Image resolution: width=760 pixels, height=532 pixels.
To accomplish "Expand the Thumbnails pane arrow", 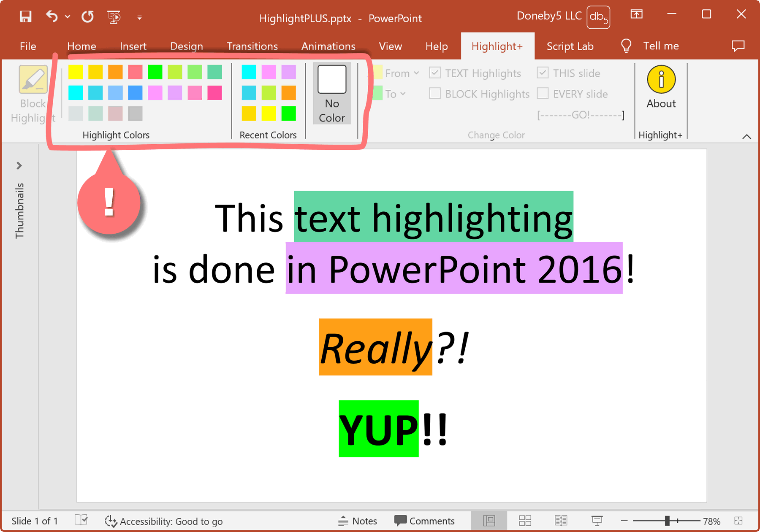I will [19, 165].
